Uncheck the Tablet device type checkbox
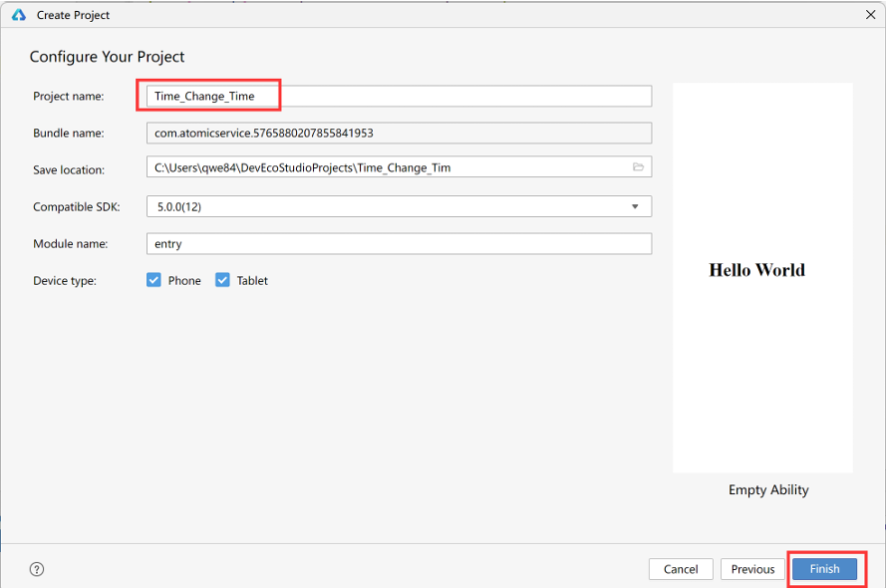 tap(222, 280)
